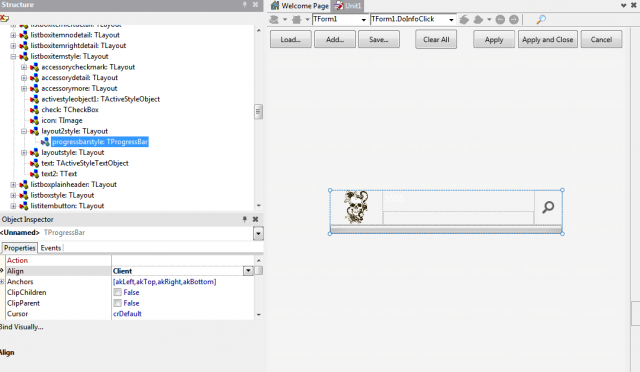Viewport: 640px width, 372px height.
Task: Open the TForm1.DoInfoClick method combo box
Action: (451, 20)
